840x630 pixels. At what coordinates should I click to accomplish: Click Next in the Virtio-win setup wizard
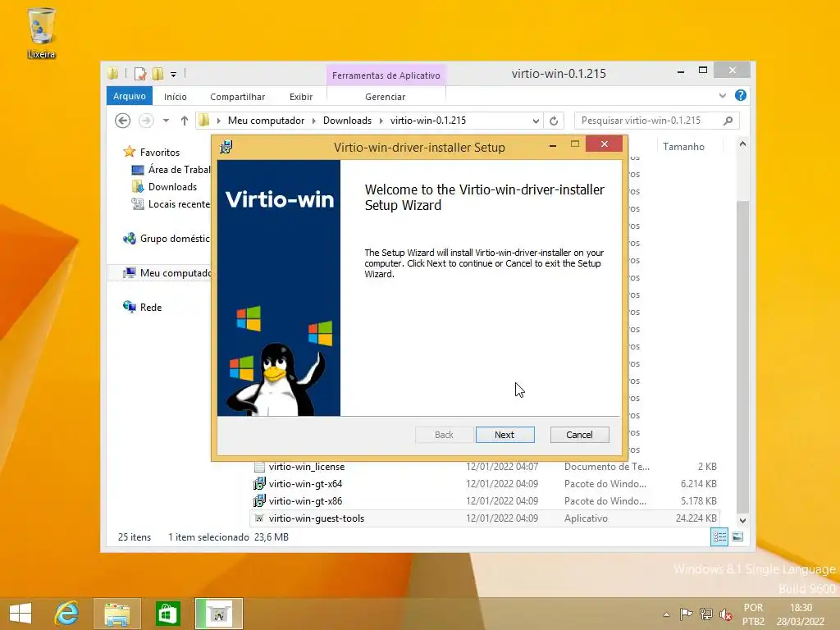click(x=504, y=435)
